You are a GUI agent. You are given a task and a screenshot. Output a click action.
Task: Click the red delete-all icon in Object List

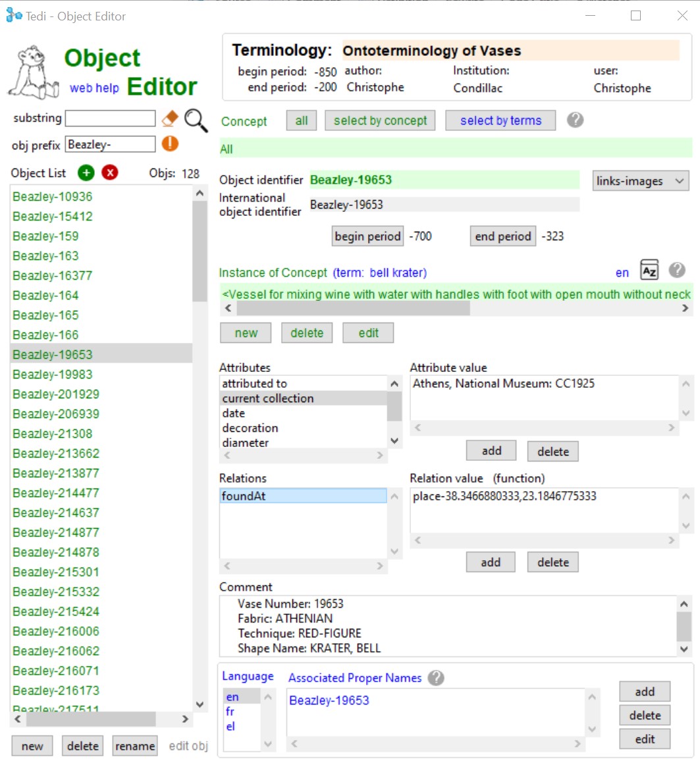109,172
